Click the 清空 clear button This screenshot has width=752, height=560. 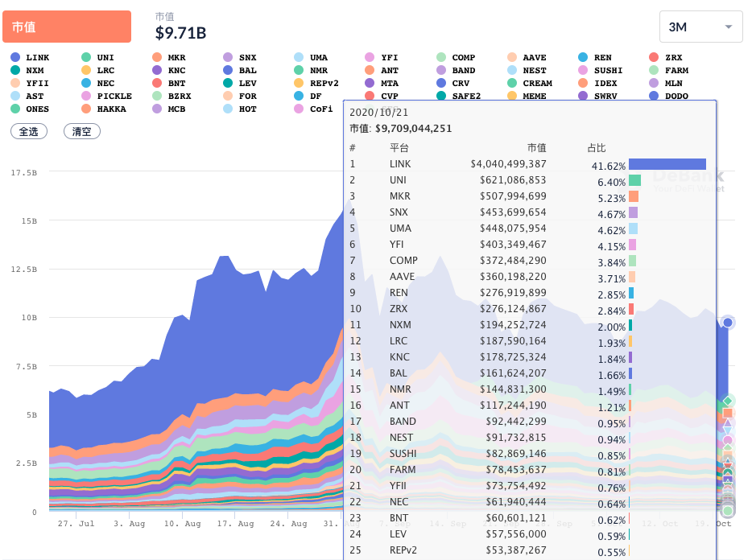tap(81, 131)
